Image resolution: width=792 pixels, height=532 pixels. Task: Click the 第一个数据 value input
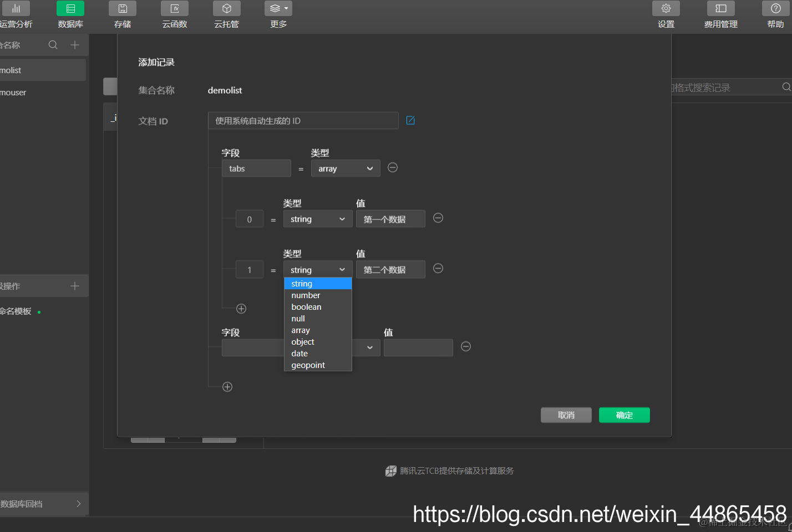click(390, 219)
